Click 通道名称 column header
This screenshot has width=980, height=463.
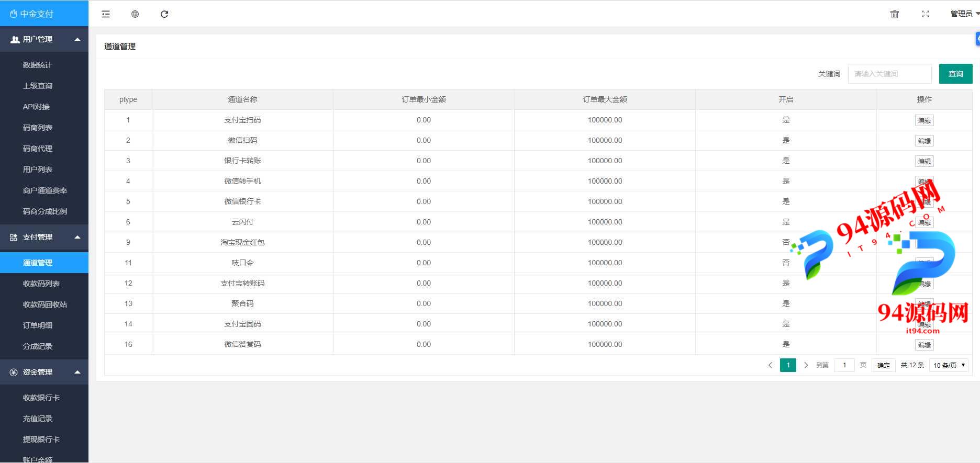click(242, 99)
